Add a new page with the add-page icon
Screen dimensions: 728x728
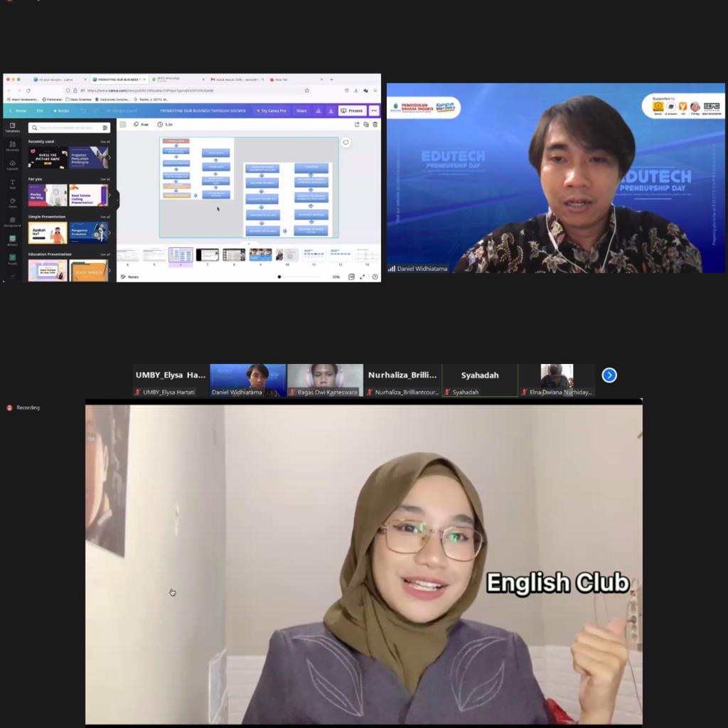(x=357, y=124)
